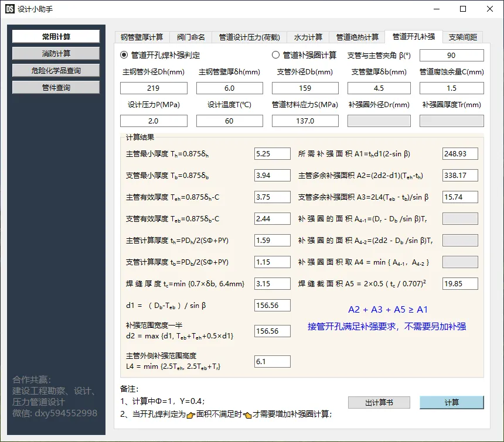Click the 'A2 + A3 + A5 ≥ A1' text
Image resolution: width=504 pixels, height=442 pixels.
(387, 310)
